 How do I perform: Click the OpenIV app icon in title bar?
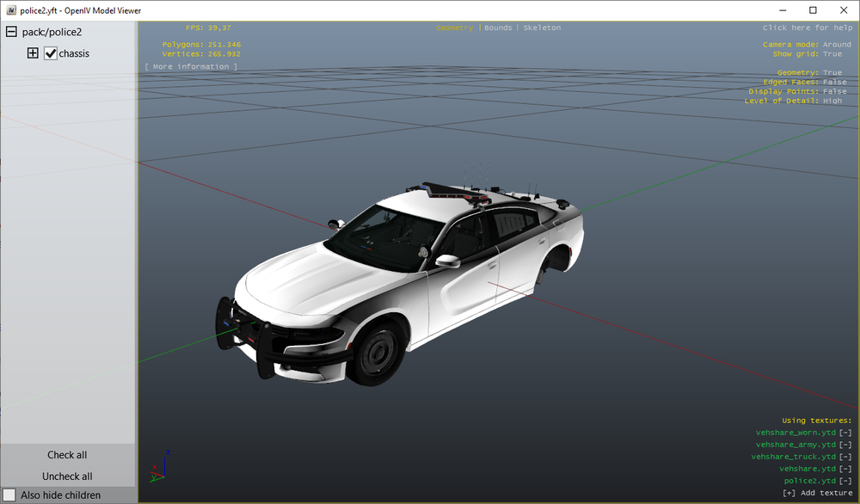(11, 10)
